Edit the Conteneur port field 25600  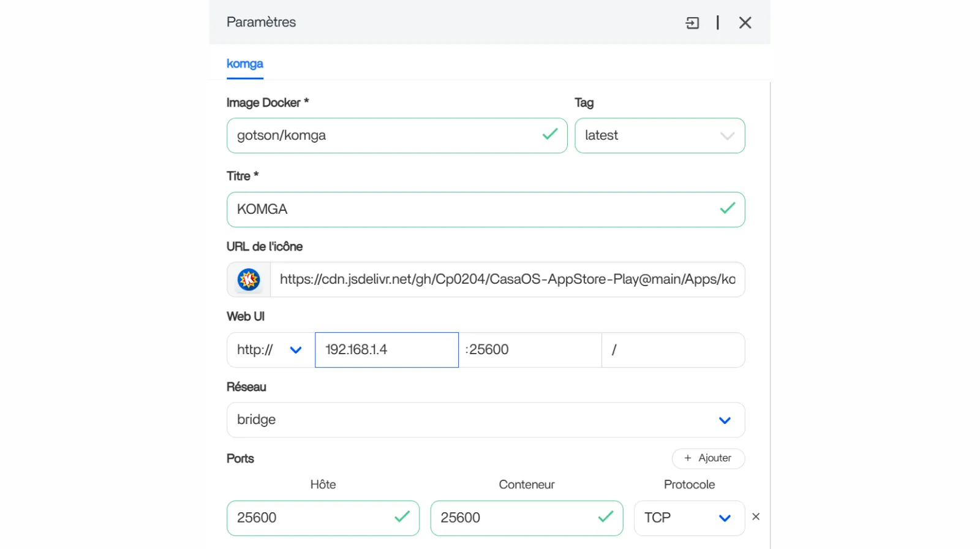pyautogui.click(x=516, y=518)
